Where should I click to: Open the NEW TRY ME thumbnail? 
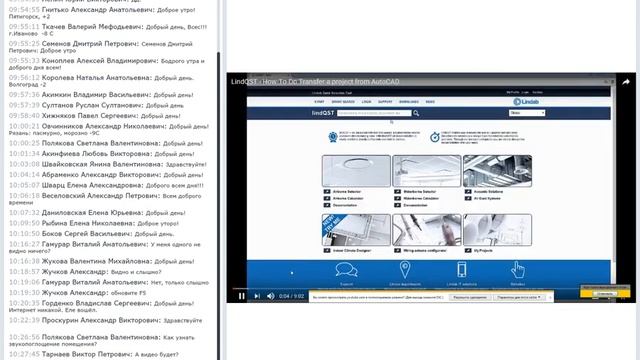tap(356, 230)
